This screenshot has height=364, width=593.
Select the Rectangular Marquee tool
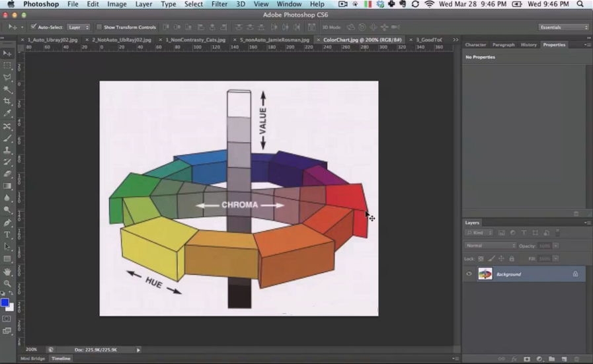pos(7,65)
